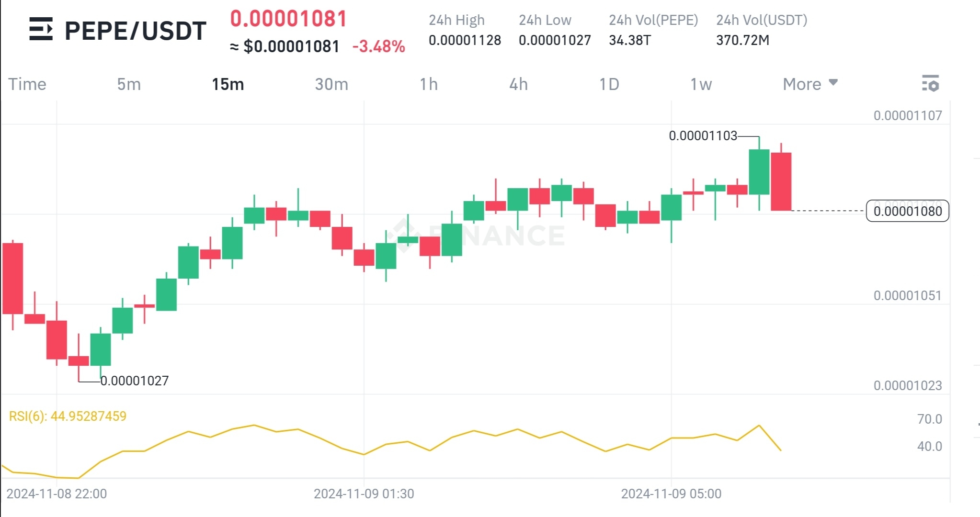The height and width of the screenshot is (517, 980).
Task: Select the Time chart type option
Action: 28,84
